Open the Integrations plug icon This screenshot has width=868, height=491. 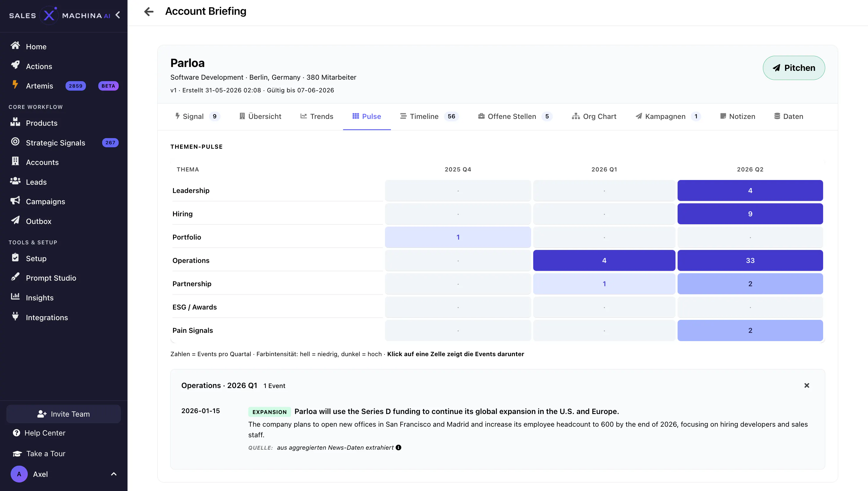15,316
